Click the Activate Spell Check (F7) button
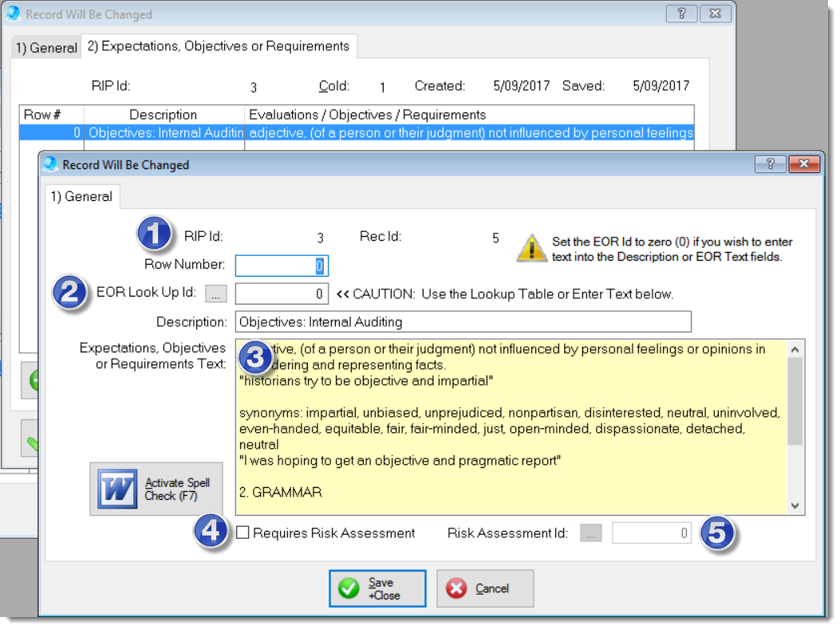The height and width of the screenshot is (629, 840). 156,489
